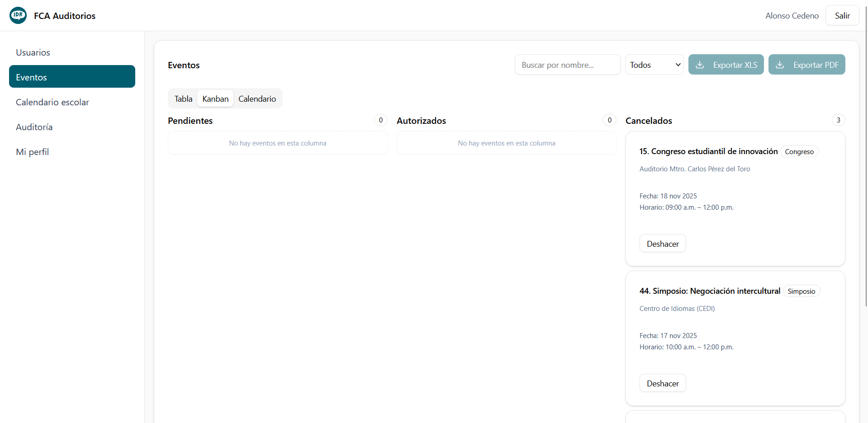Export events with Exportar PDF button
This screenshot has height=423, width=868.
tap(806, 65)
